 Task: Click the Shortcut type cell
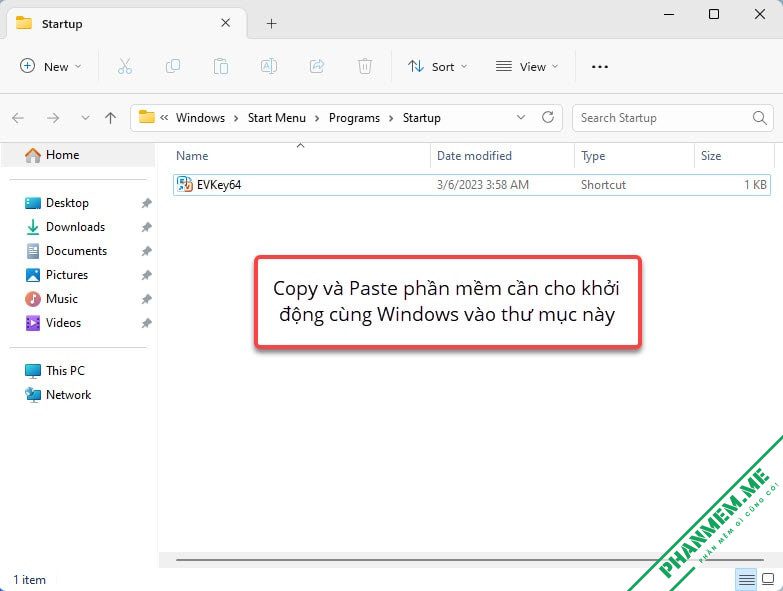click(x=603, y=185)
